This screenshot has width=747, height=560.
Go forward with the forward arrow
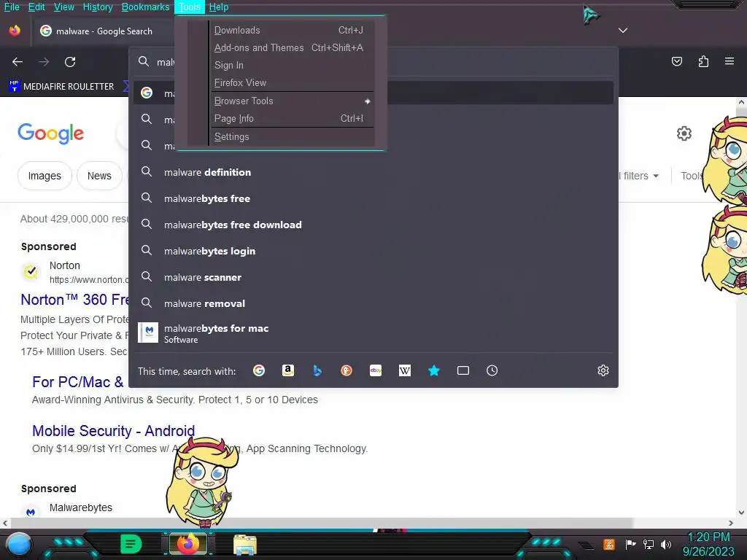44,62
